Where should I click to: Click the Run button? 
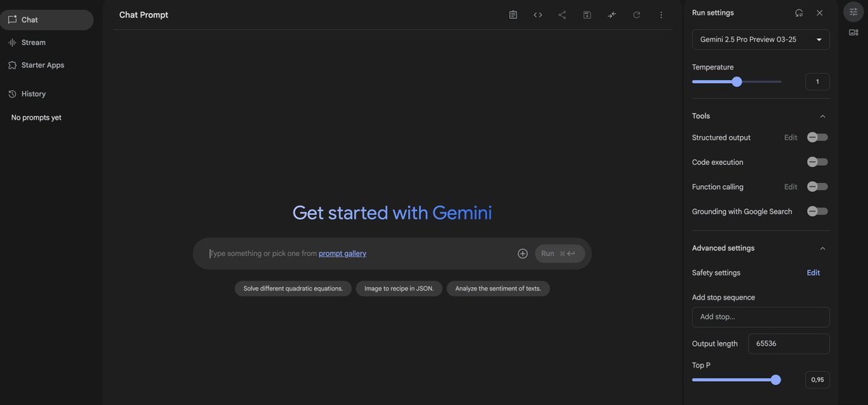(x=560, y=254)
